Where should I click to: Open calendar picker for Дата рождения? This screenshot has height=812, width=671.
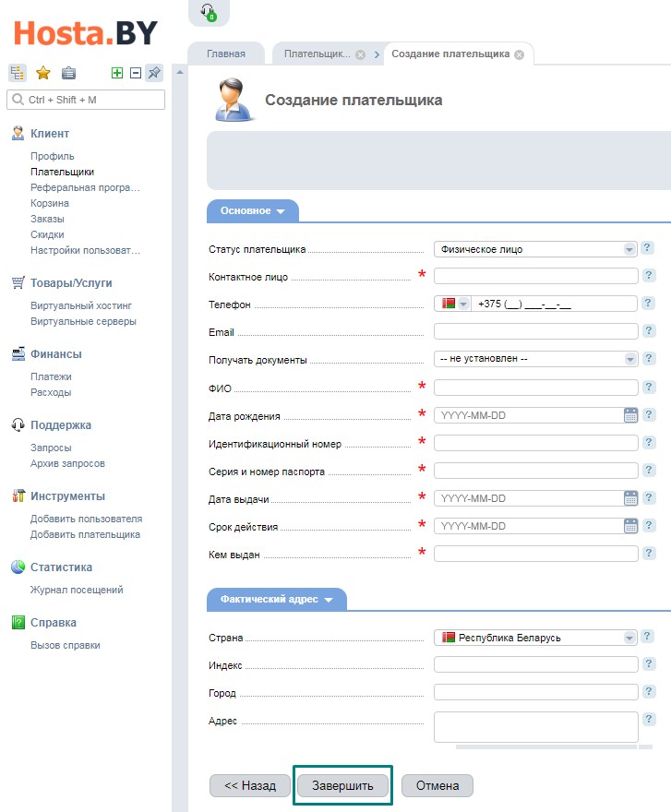[630, 415]
